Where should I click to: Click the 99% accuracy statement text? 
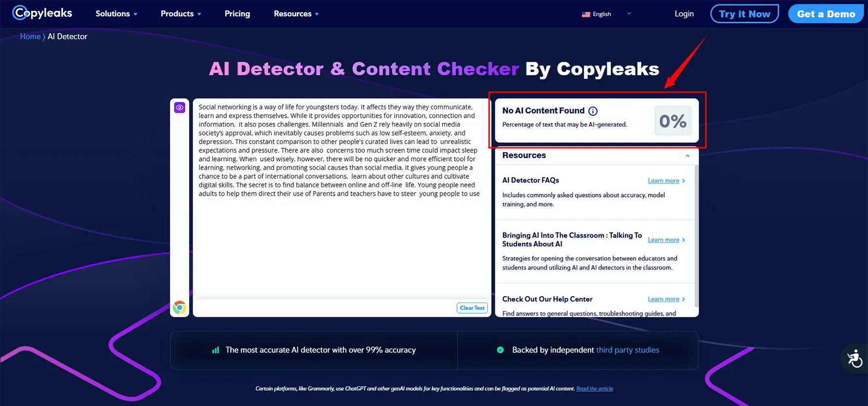tap(321, 350)
